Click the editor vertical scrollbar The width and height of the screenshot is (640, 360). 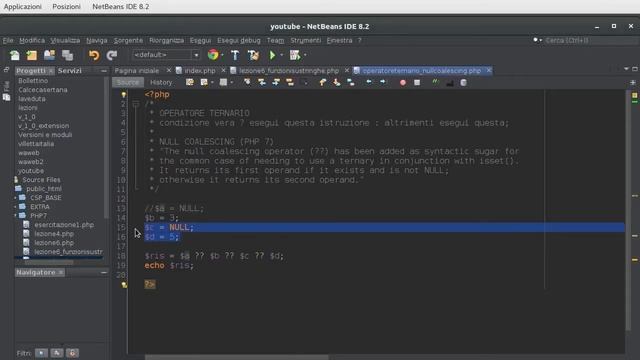coord(628,210)
